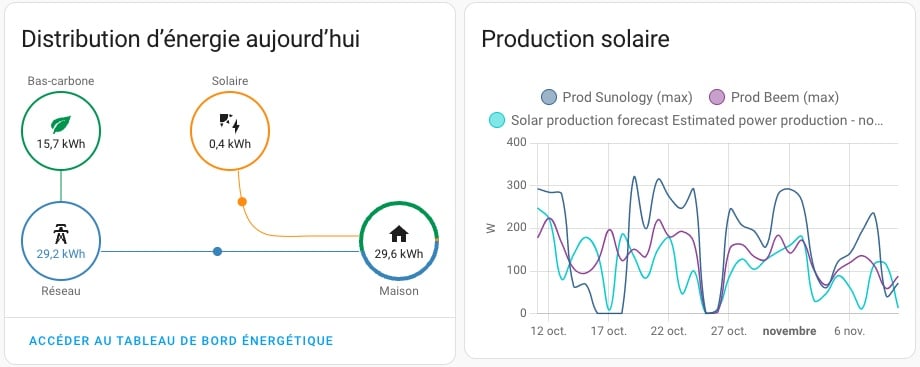This screenshot has width=920, height=367.
Task: Click the Réseau 29,2 kWh value
Action: point(61,254)
